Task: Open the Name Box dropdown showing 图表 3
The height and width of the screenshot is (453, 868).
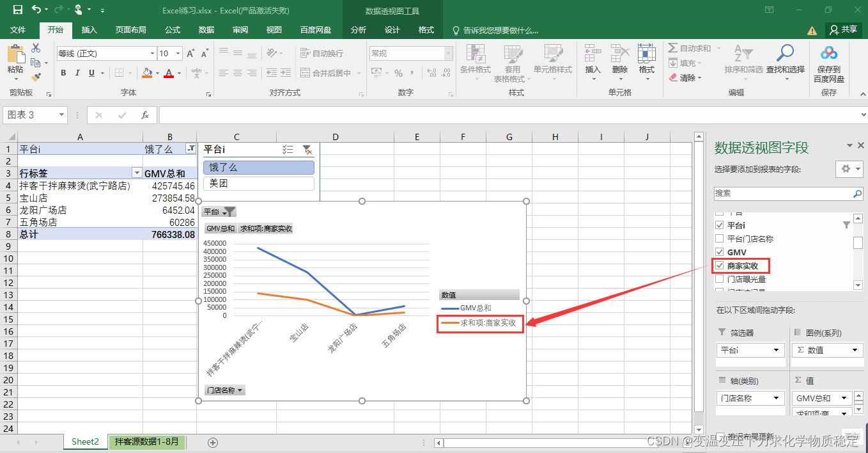Action: [62, 115]
